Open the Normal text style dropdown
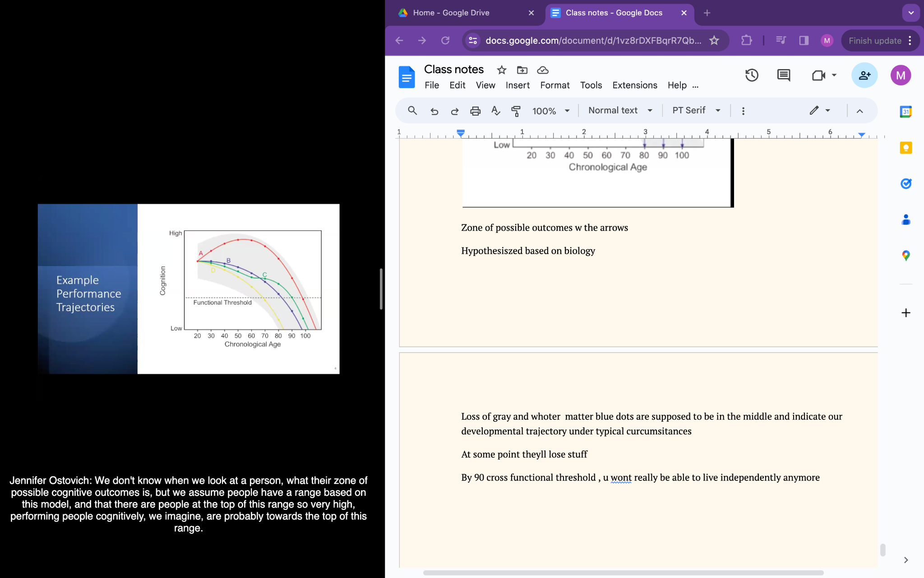Screen dimensions: 924x578 point(620,111)
